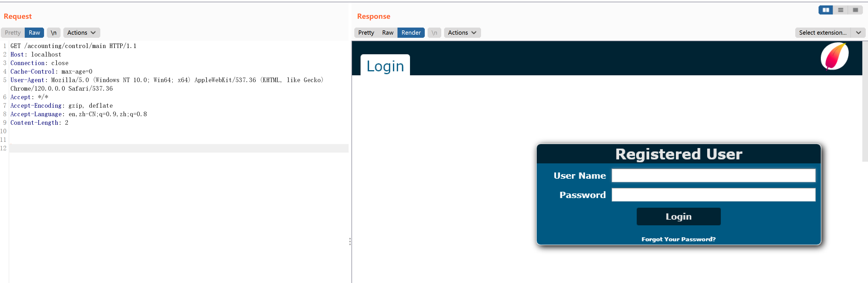Select the top-bottom stacked layout icon
The height and width of the screenshot is (283, 868).
840,10
